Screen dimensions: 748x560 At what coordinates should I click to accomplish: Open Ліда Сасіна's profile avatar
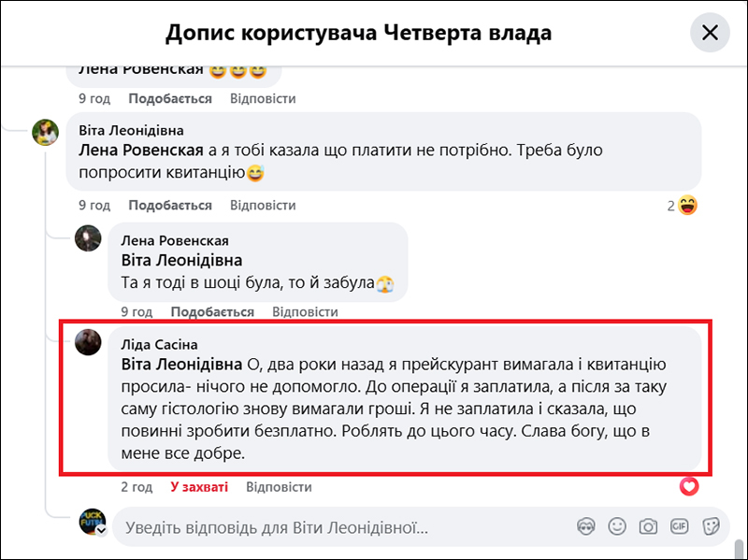click(x=88, y=342)
